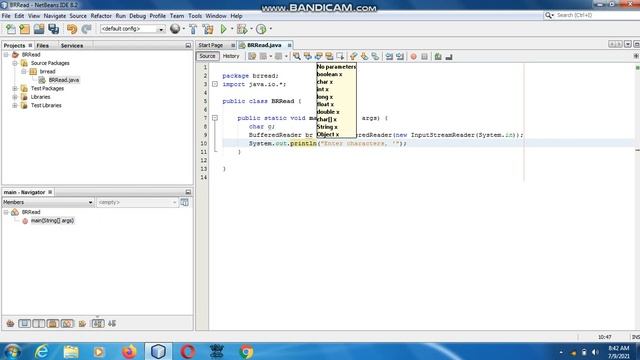Open Firefox from the taskbar
This screenshot has height=360, width=640.
point(129,351)
